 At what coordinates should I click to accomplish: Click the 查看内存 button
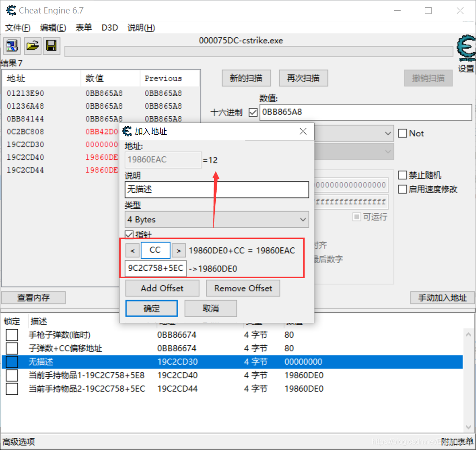click(x=33, y=297)
